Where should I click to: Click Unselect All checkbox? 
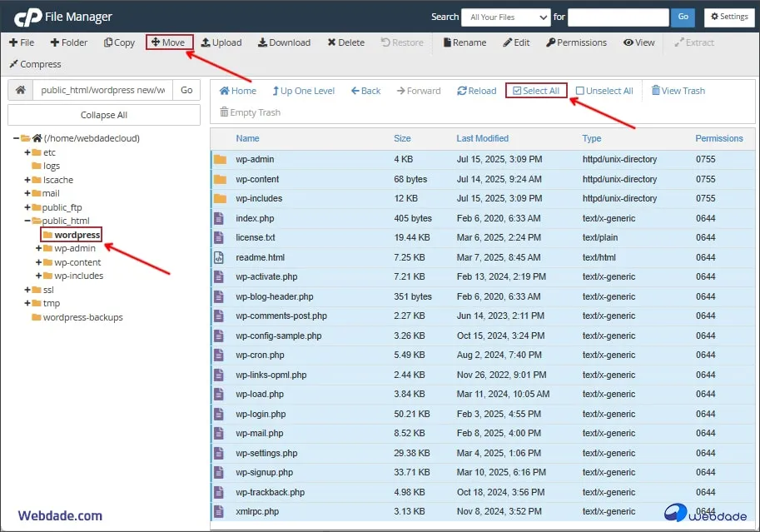click(x=580, y=91)
